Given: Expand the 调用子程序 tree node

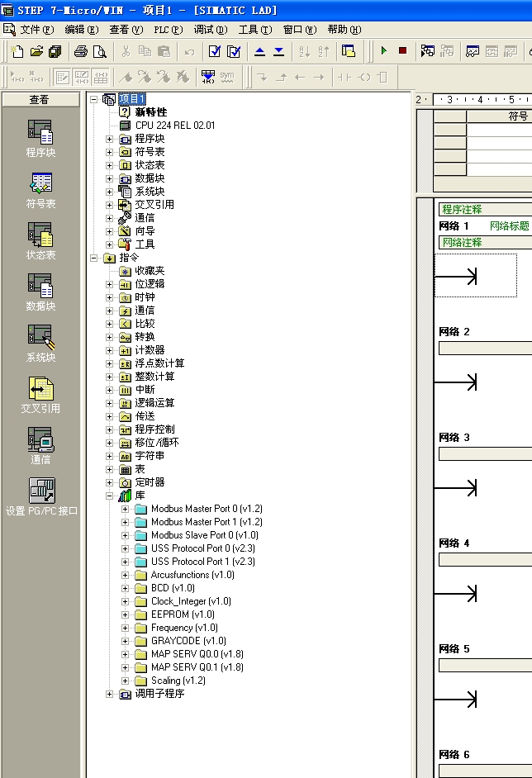Looking at the screenshot, I should (109, 694).
